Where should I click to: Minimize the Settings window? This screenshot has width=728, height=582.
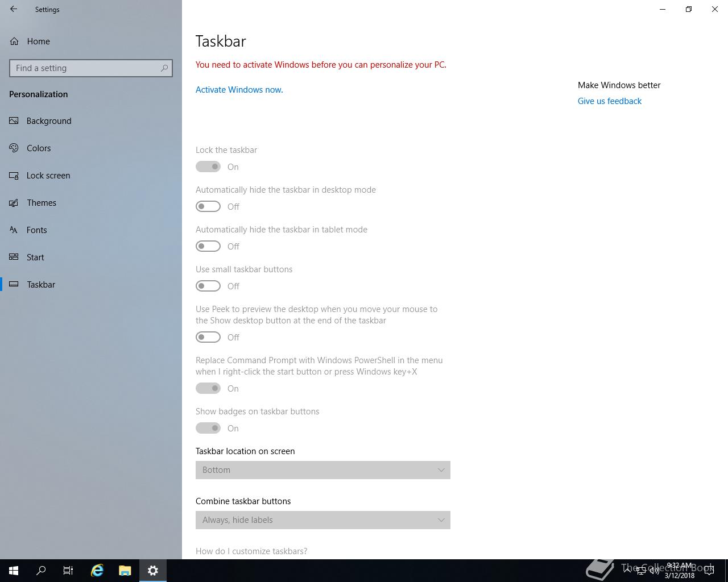[x=663, y=9]
